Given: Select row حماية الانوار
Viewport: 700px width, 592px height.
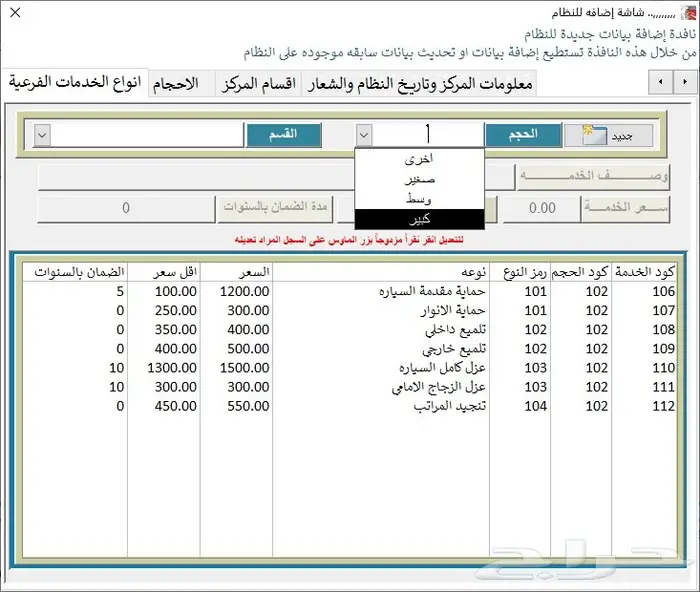Looking at the screenshot, I should pos(349,311).
